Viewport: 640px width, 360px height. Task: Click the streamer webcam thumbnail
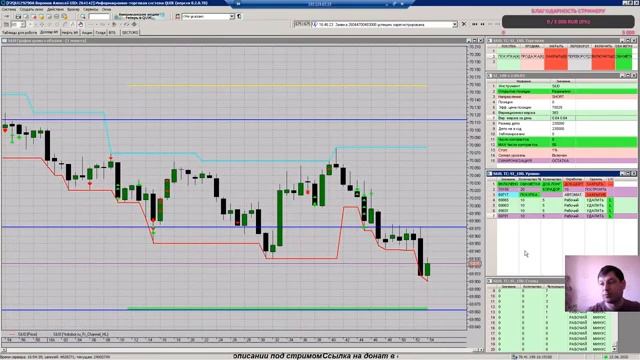(602, 284)
